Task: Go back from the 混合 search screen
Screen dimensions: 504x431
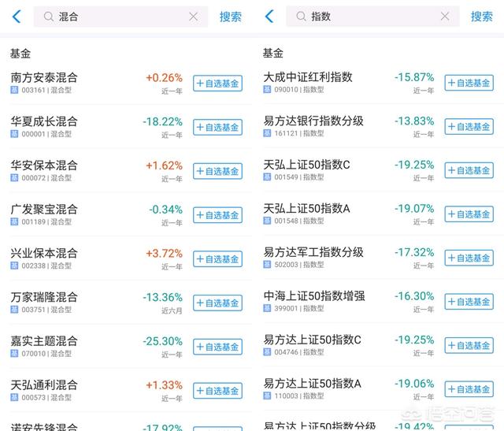Action: point(17,17)
